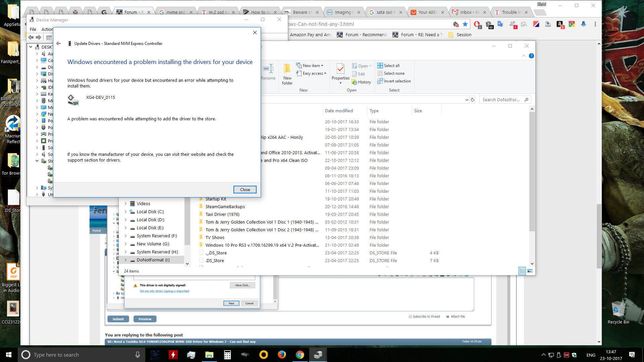
Task: Bookmark page with the star icon
Action: (x=465, y=24)
